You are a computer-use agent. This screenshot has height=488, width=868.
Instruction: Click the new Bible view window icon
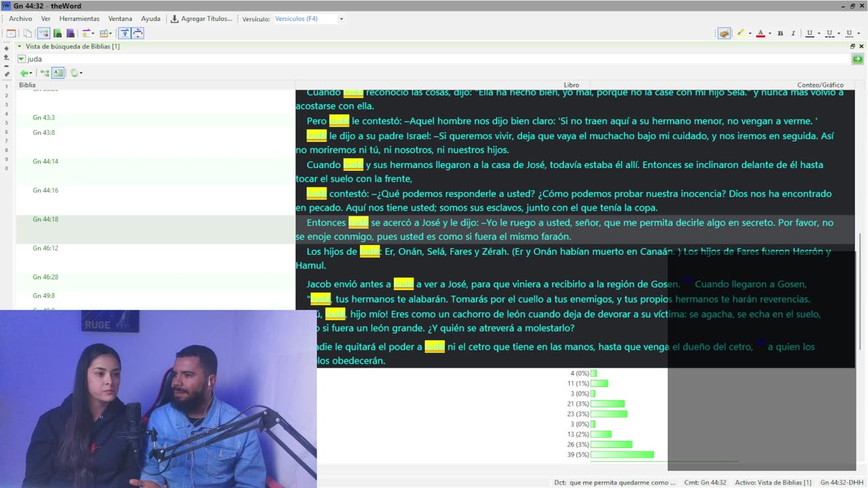[12, 33]
